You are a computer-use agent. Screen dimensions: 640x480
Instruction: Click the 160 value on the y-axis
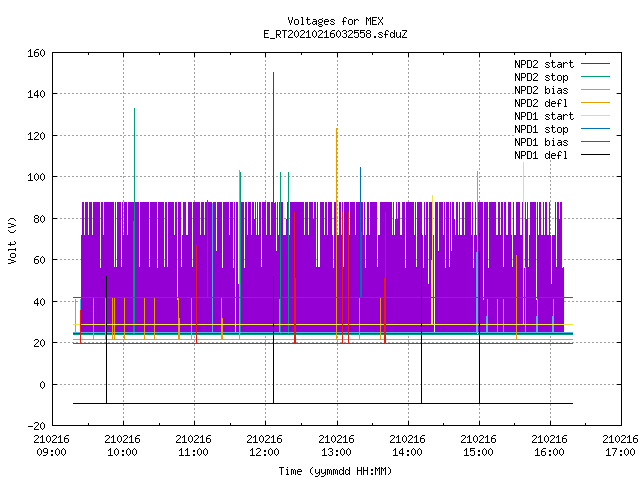[36, 53]
